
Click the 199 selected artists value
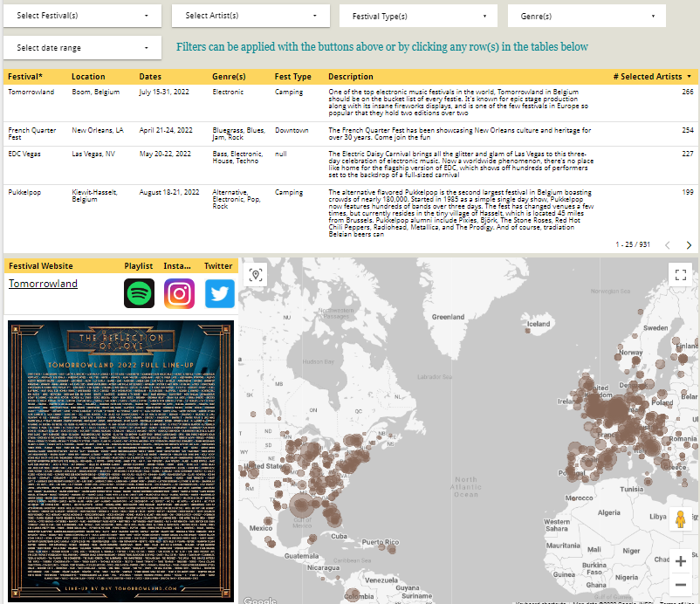688,192
